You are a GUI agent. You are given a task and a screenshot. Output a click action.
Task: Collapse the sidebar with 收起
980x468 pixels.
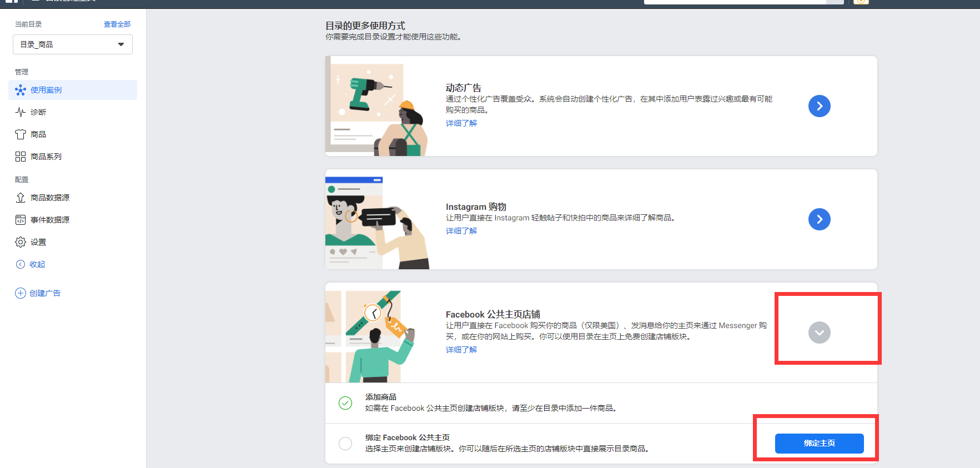click(31, 264)
